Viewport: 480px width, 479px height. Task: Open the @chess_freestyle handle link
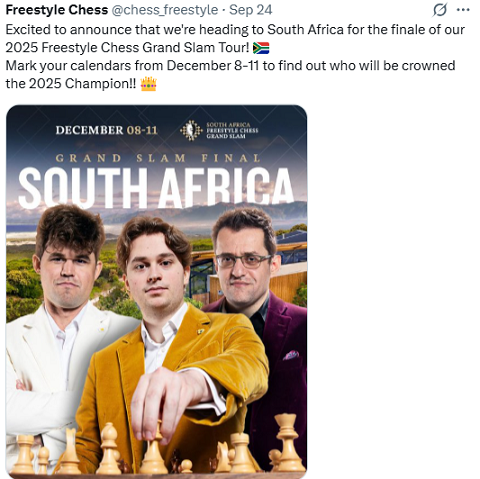coord(164,10)
